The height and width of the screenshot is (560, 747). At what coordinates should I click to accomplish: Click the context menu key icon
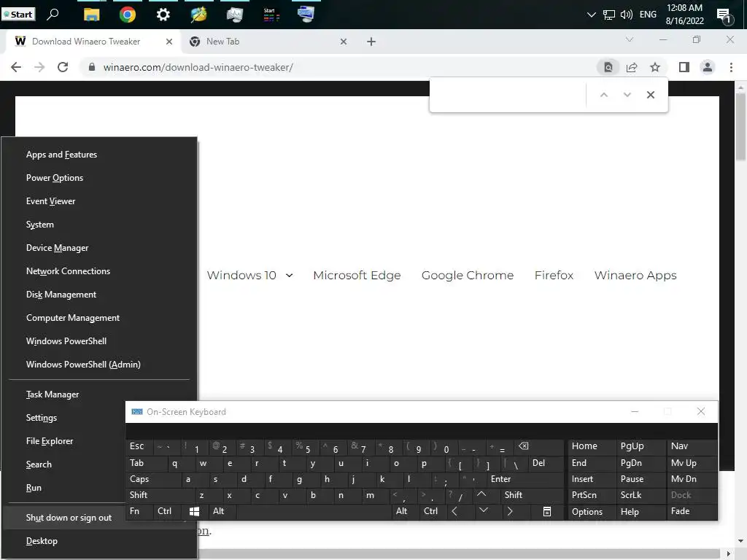(547, 511)
